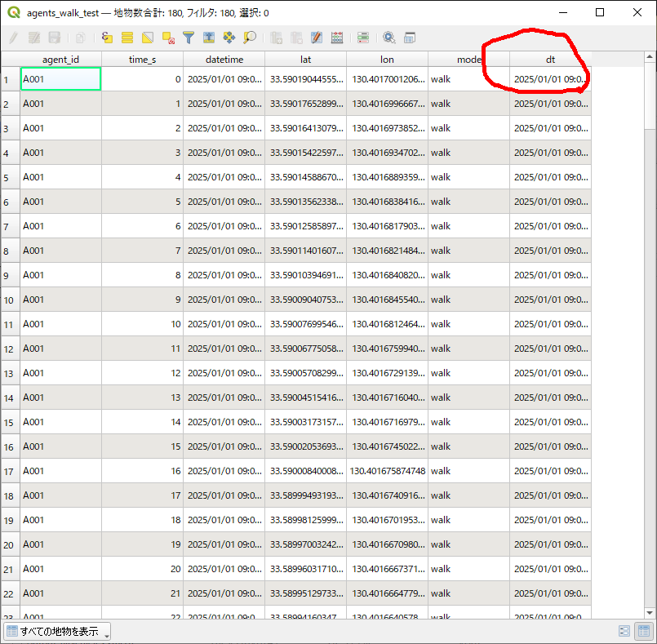Zoom map to selected rows magnifier
This screenshot has width=657, height=644.
point(250,38)
